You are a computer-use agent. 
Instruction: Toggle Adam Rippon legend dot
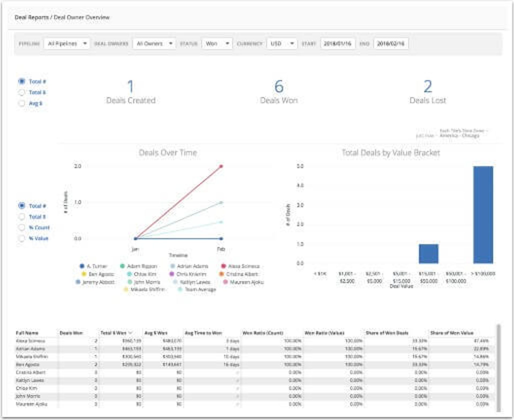click(x=122, y=266)
